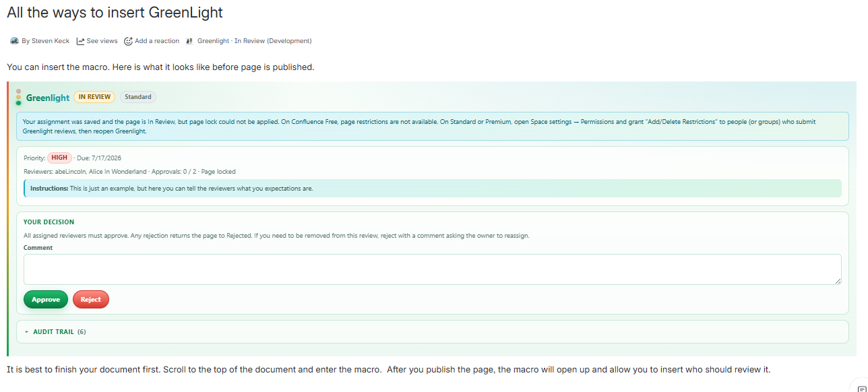Click the Due: 7/17/2026 text
This screenshot has width=868, height=392.
99,158
